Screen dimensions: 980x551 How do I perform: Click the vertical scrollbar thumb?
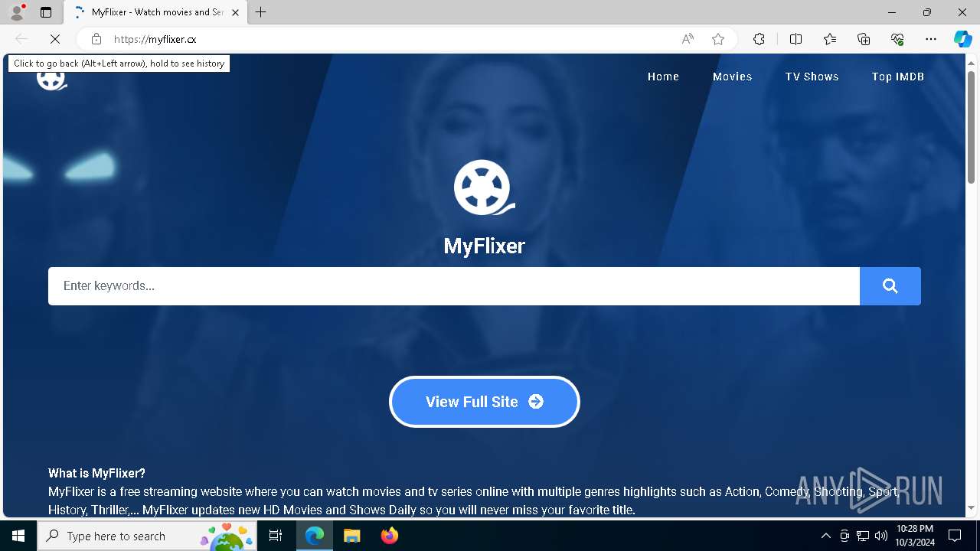[971, 128]
